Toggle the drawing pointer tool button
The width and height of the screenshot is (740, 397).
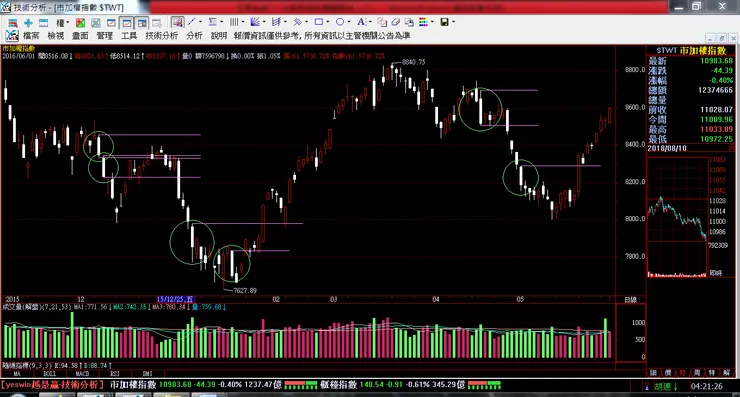(177, 22)
